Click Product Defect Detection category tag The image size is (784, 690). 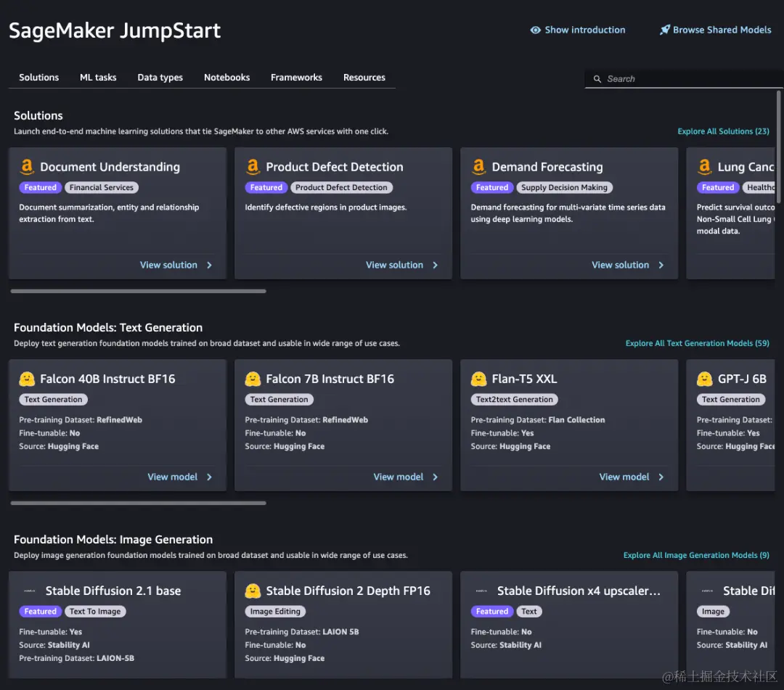tap(341, 187)
